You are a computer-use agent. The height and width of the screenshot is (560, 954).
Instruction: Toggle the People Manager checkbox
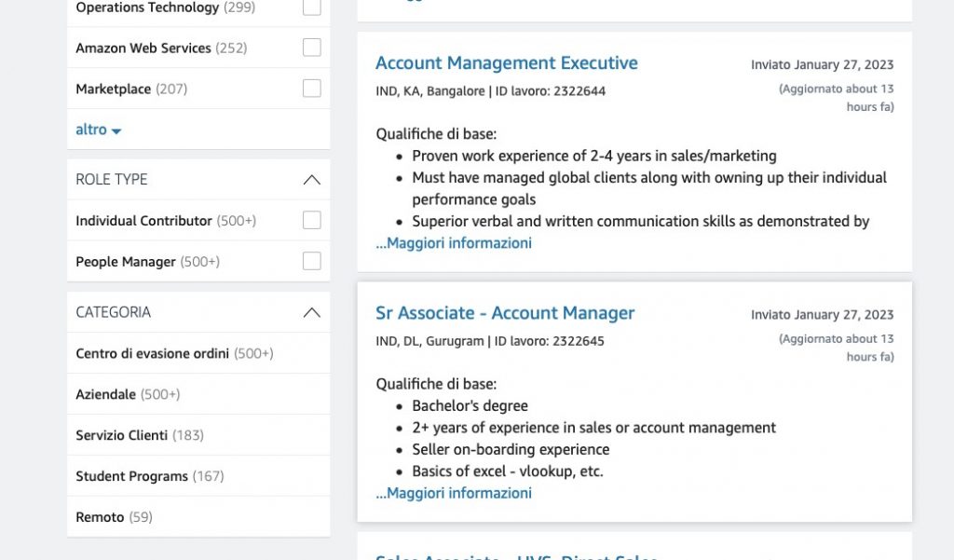pyautogui.click(x=312, y=262)
